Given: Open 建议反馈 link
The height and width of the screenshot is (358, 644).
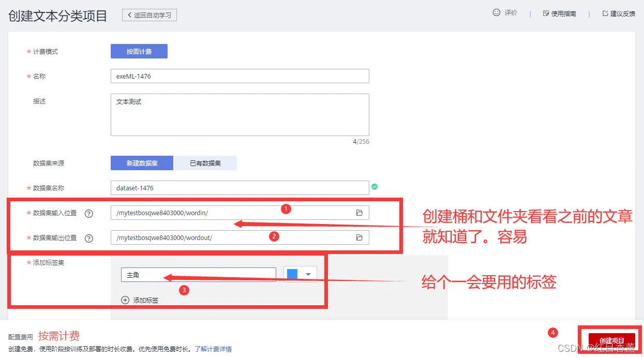Looking at the screenshot, I should 623,14.
